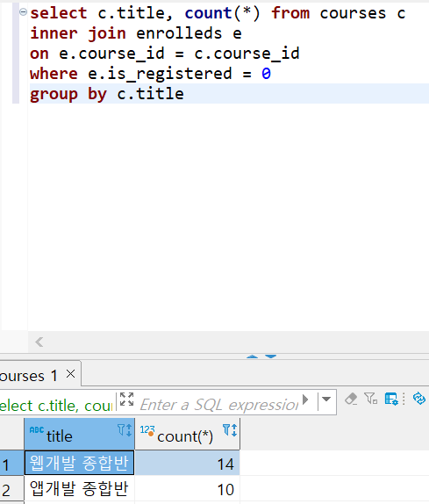Click the refresh results icon

click(419, 399)
